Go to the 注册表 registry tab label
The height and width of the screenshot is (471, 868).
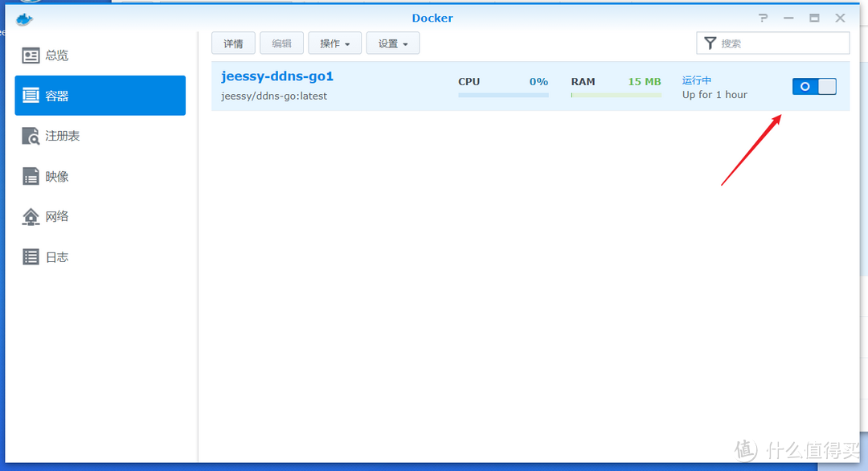(63, 136)
